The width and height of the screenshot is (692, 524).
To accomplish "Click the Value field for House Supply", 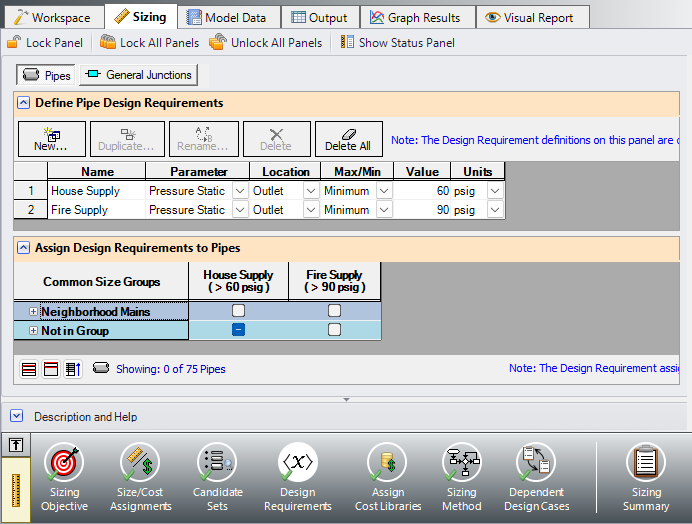I will coord(424,191).
